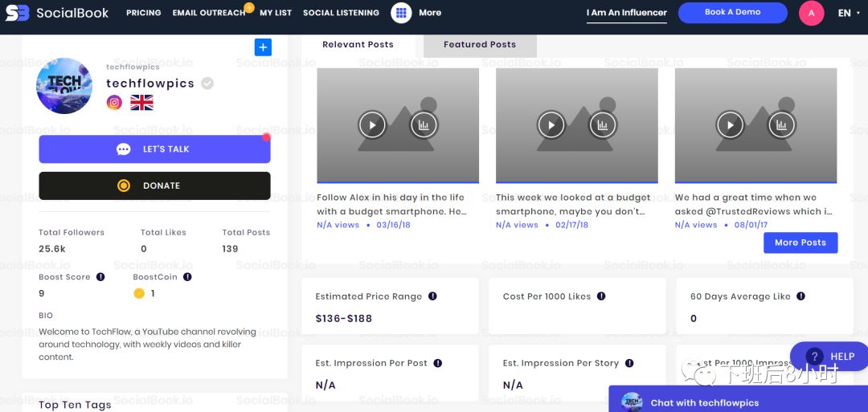868x412 pixels.
Task: Open Social Listening from navigation
Action: point(341,13)
